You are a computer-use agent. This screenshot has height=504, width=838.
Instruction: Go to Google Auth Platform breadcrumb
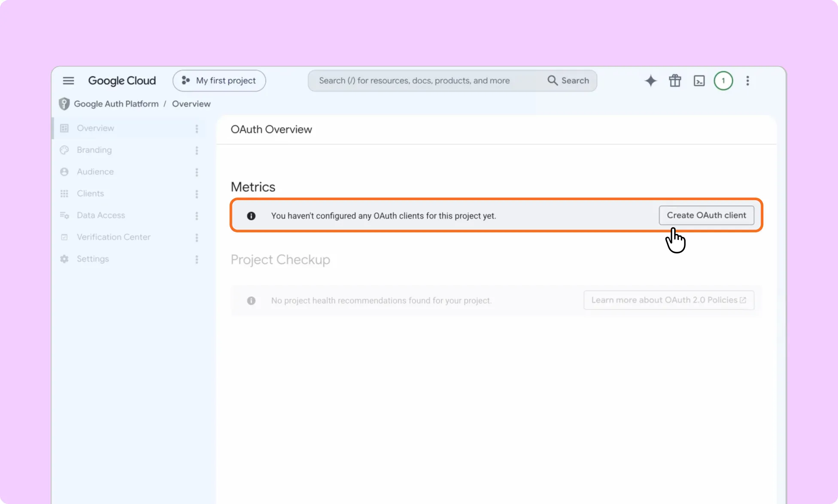pyautogui.click(x=116, y=104)
